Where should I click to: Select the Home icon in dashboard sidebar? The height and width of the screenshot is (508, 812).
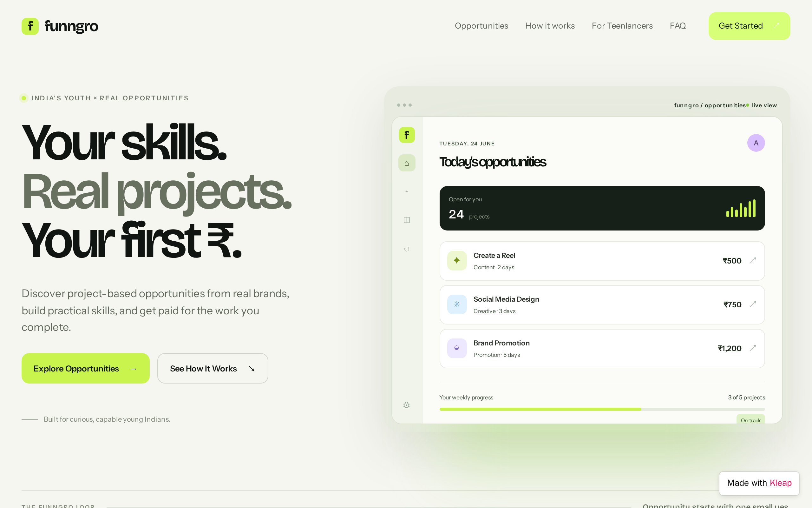[x=407, y=163]
